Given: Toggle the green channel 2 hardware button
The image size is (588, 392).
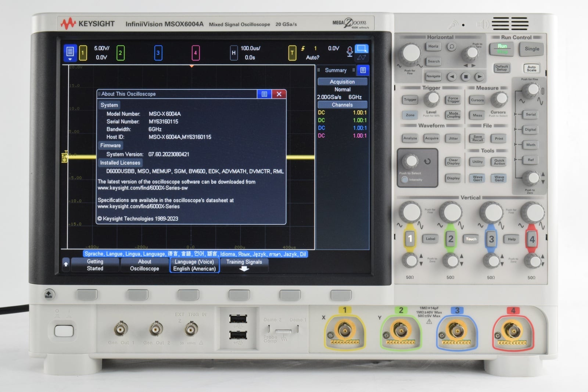Looking at the screenshot, I should coord(451,239).
